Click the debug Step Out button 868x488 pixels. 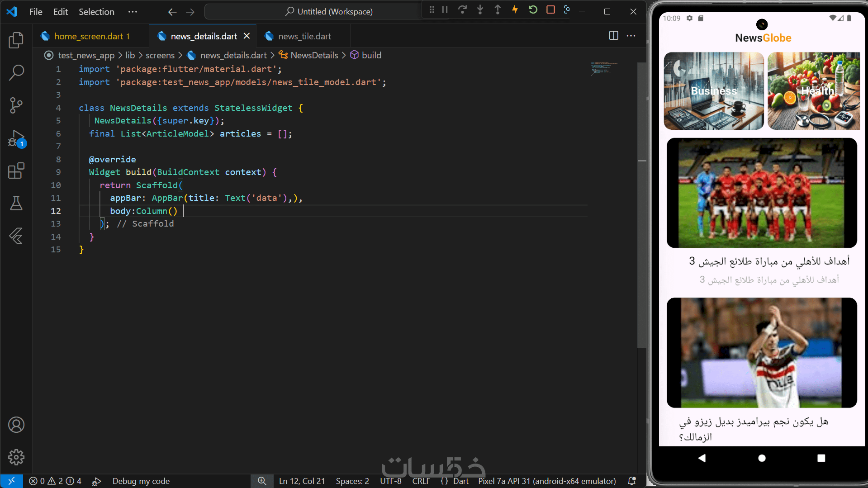(x=498, y=9)
